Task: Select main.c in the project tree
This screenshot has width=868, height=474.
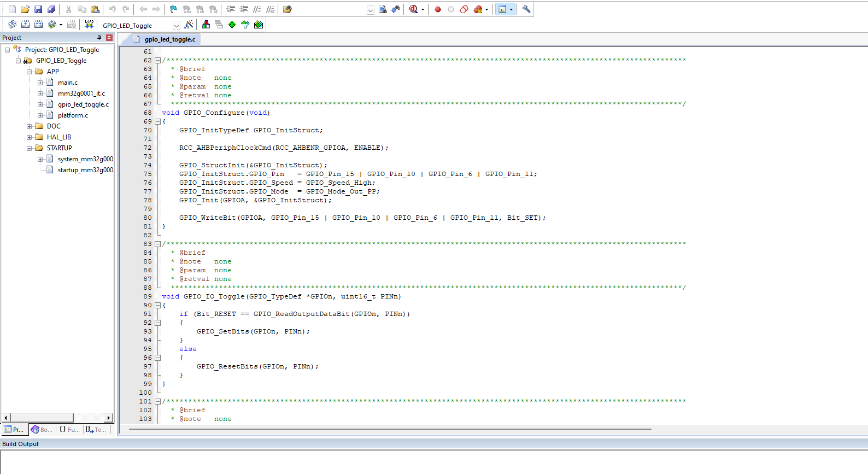Action: [68, 83]
